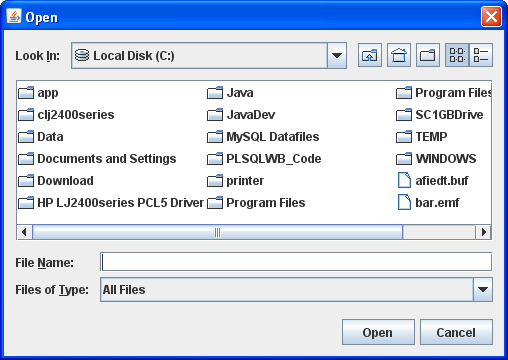Viewport: 508px width, 360px height.
Task: Click the horizontal scrollbar thumb
Action: (x=217, y=232)
